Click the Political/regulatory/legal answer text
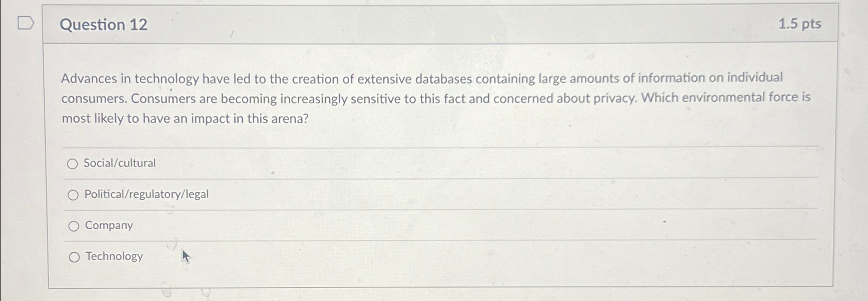 pos(146,195)
